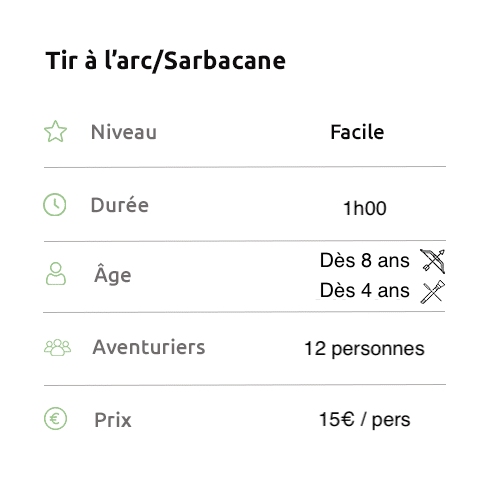Click the group icon beside Aventuriers

(57, 348)
